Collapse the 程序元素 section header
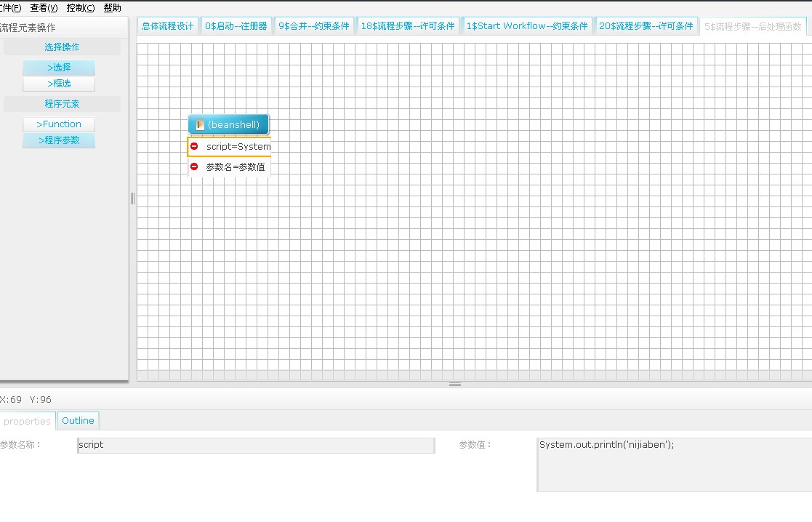Viewport: 812px width, 522px height. coord(62,104)
